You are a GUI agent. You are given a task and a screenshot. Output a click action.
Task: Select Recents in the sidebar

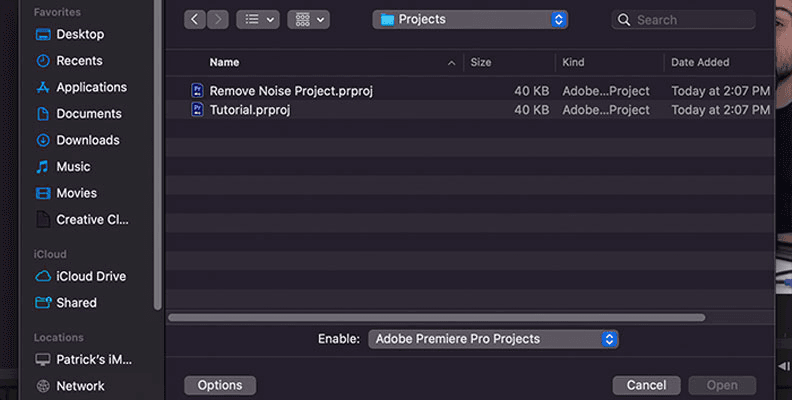point(79,61)
